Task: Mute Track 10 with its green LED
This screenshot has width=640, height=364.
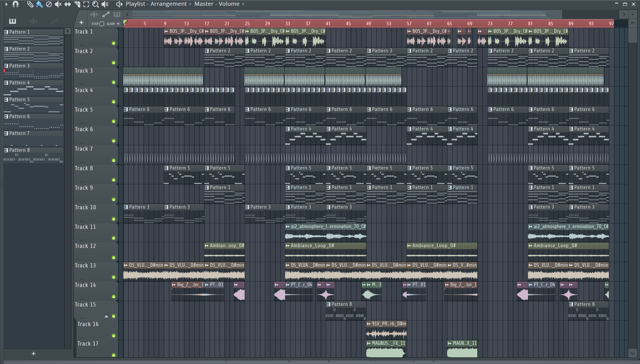Action: click(x=114, y=219)
